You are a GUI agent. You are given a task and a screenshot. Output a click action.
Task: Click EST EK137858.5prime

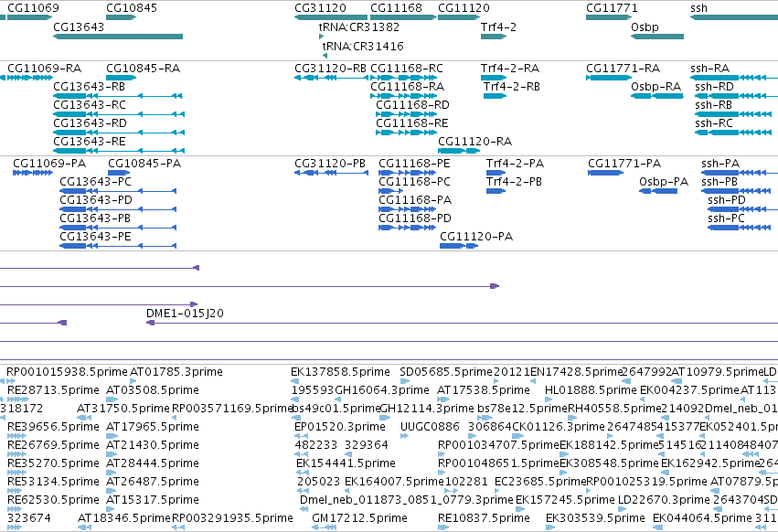pyautogui.click(x=340, y=372)
